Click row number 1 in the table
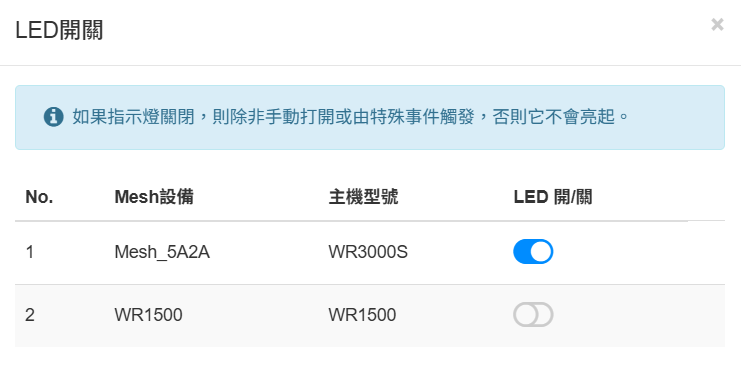Screen dimensions: 741x387 (x=30, y=252)
